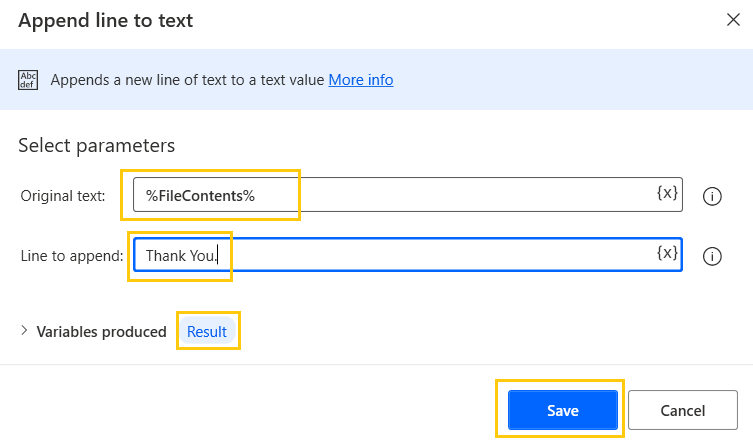Click the Append line to text title
753x442 pixels.
pos(106,21)
